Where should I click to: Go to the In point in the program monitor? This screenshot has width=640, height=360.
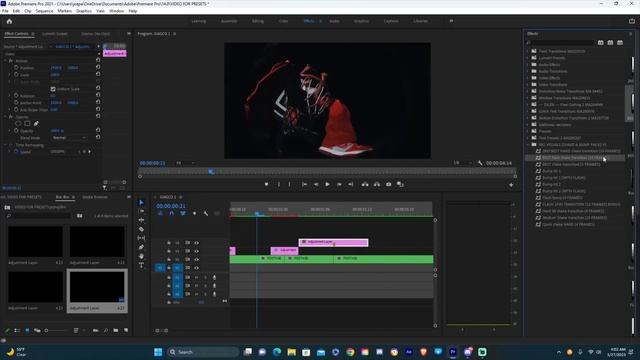[304, 184]
